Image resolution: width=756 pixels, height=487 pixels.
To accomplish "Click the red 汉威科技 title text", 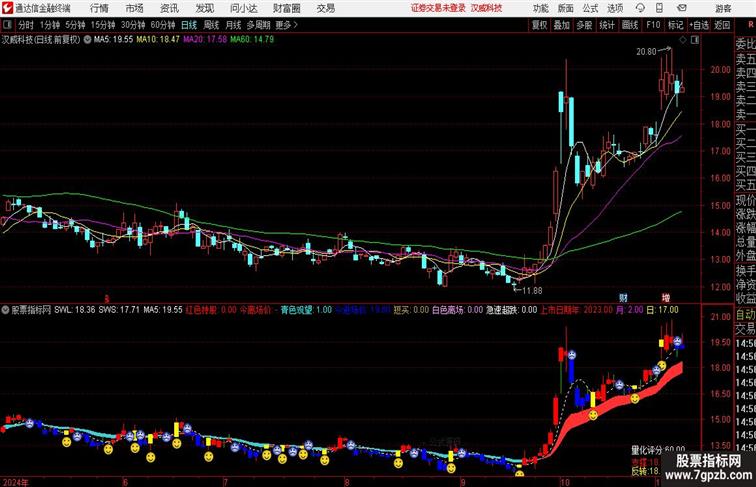I will coord(486,8).
